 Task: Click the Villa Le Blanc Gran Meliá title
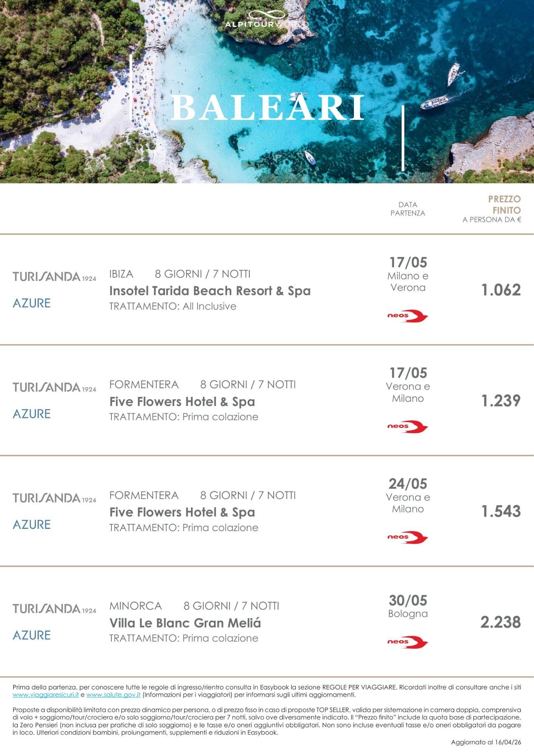(185, 623)
